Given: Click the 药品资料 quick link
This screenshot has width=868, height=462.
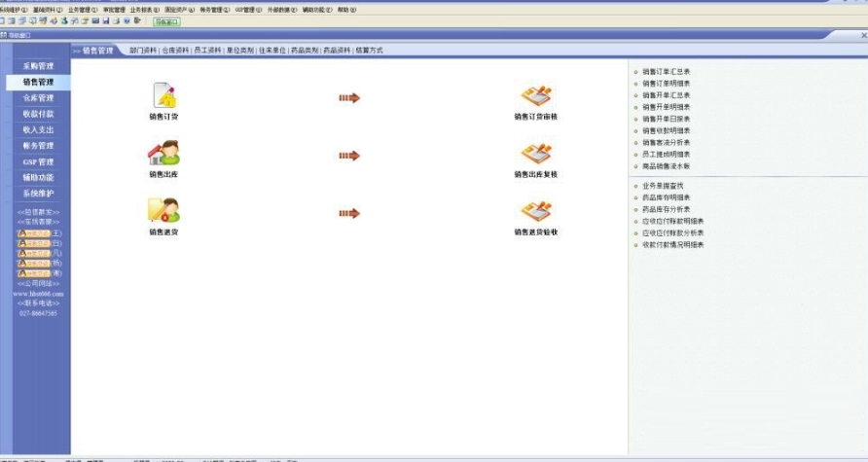Looking at the screenshot, I should click(x=337, y=51).
